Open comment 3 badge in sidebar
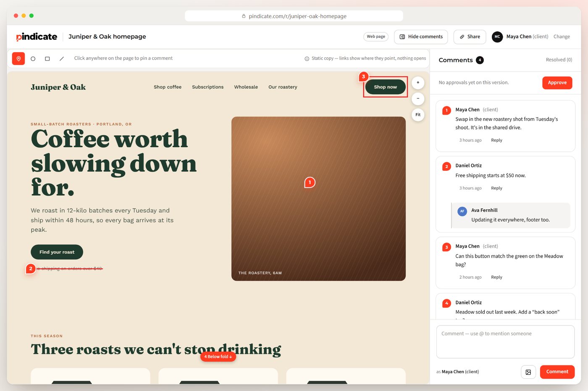This screenshot has width=588, height=391. pos(447,247)
